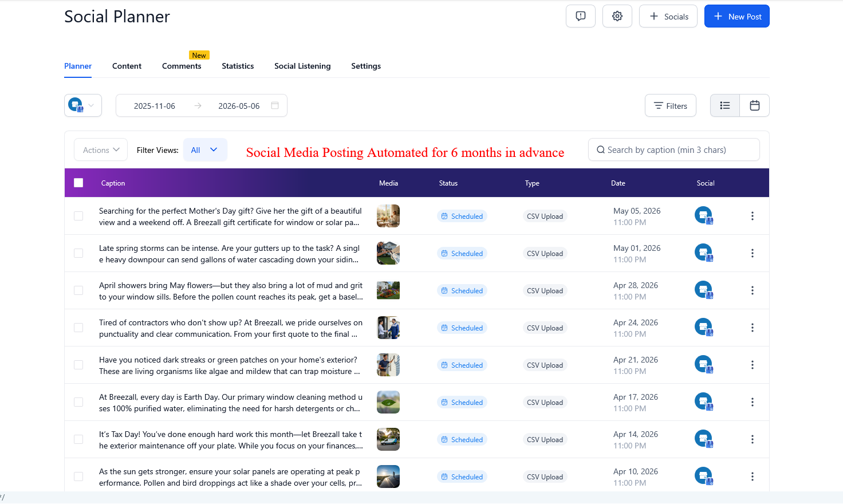Click end date 2026-05-06 field
The image size is (843, 504).
click(239, 106)
